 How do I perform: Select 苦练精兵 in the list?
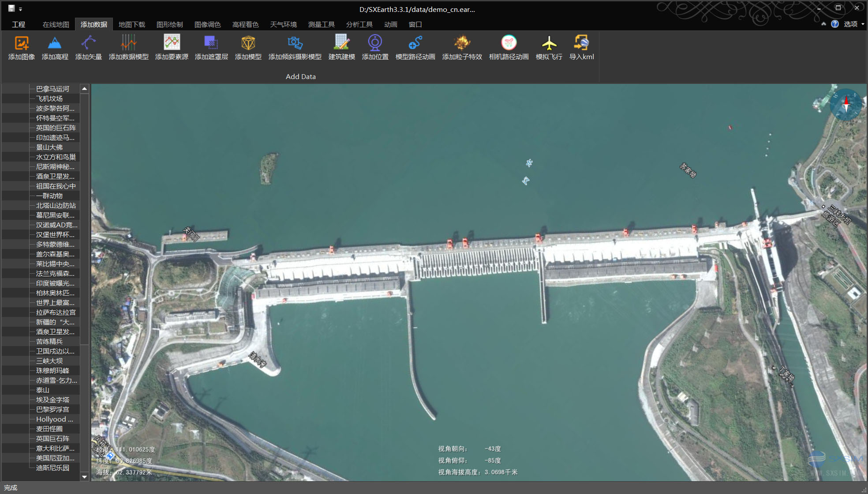tap(49, 341)
